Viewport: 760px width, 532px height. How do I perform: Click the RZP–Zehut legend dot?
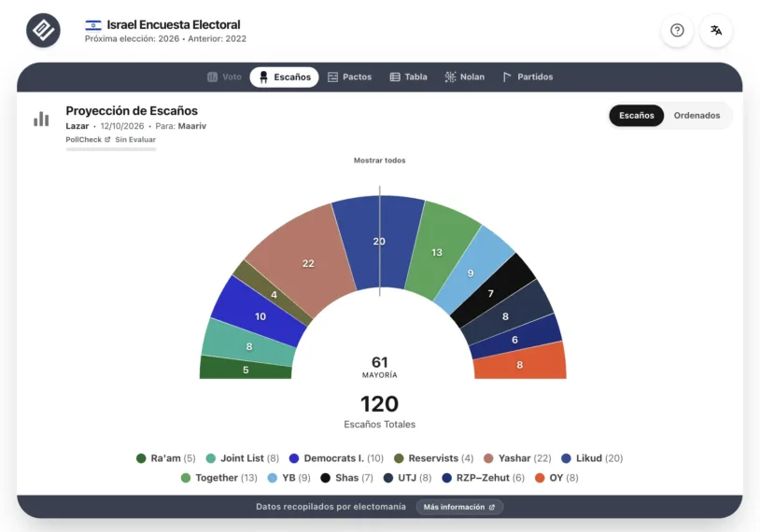point(447,478)
